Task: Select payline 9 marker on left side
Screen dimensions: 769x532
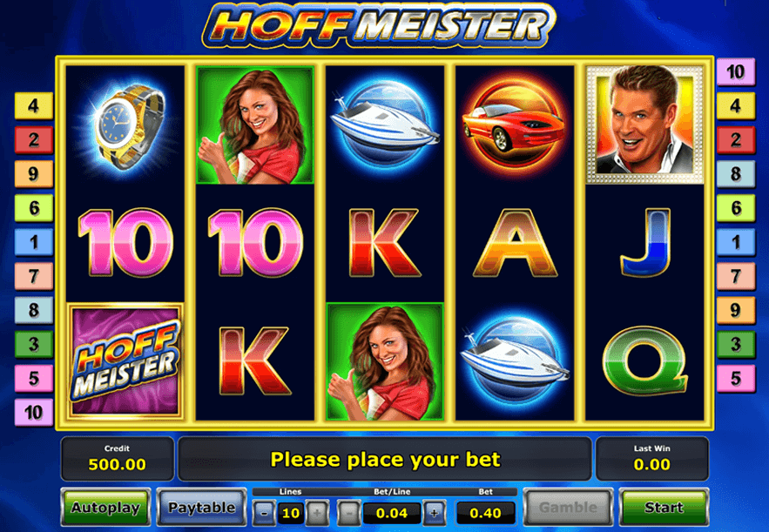Action: (33, 173)
